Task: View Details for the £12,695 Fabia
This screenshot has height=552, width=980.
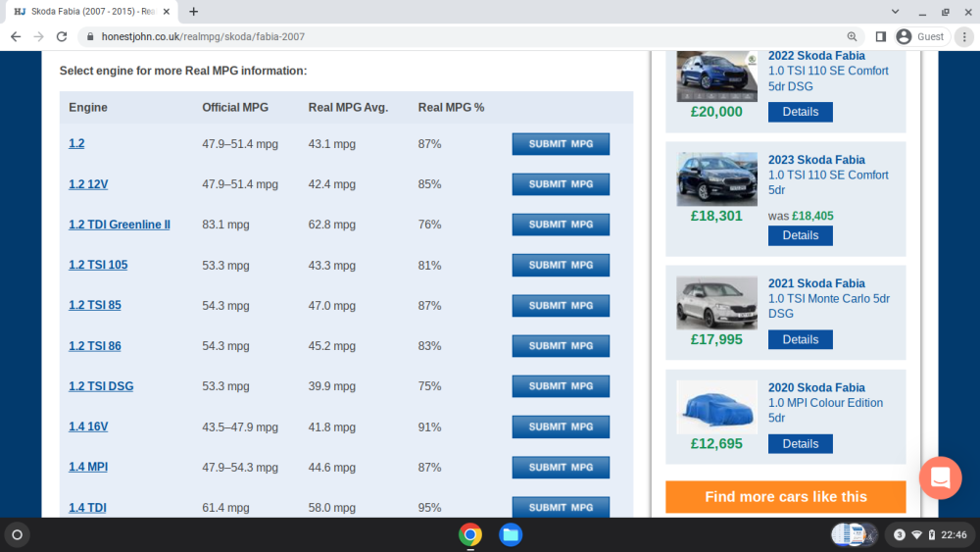Action: click(800, 444)
